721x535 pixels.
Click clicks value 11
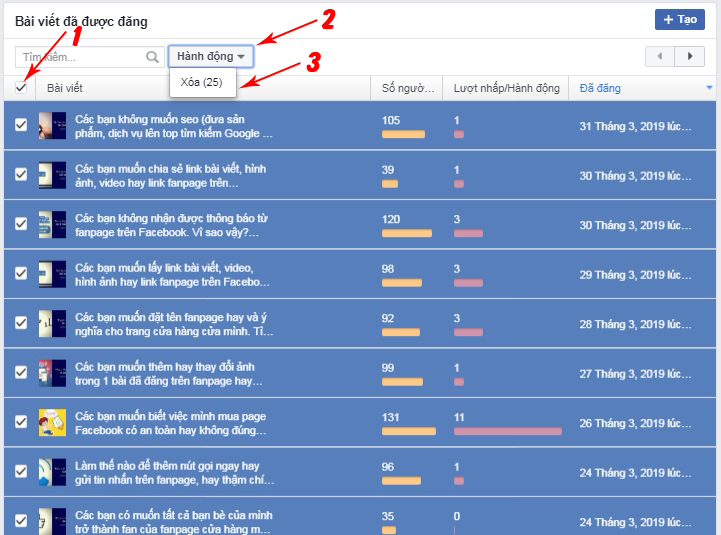(459, 417)
